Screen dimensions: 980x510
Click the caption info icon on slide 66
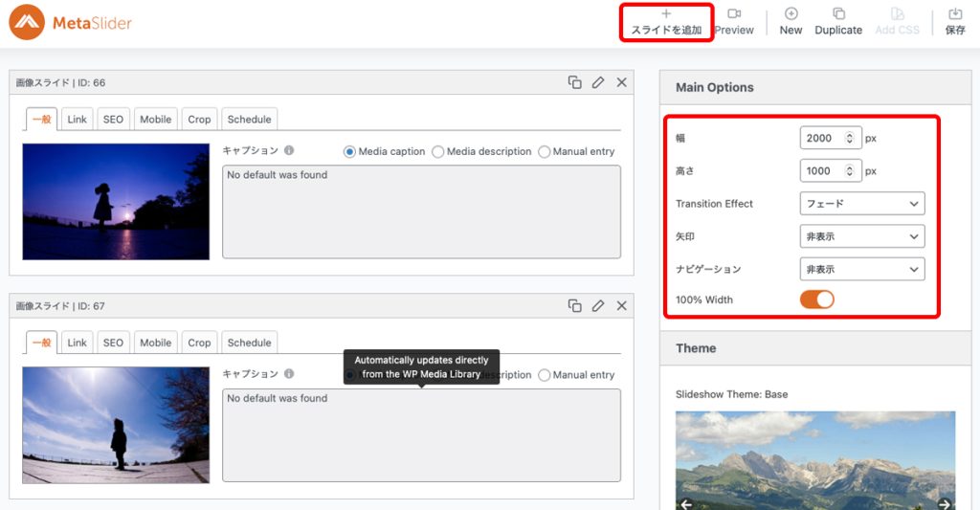289,151
